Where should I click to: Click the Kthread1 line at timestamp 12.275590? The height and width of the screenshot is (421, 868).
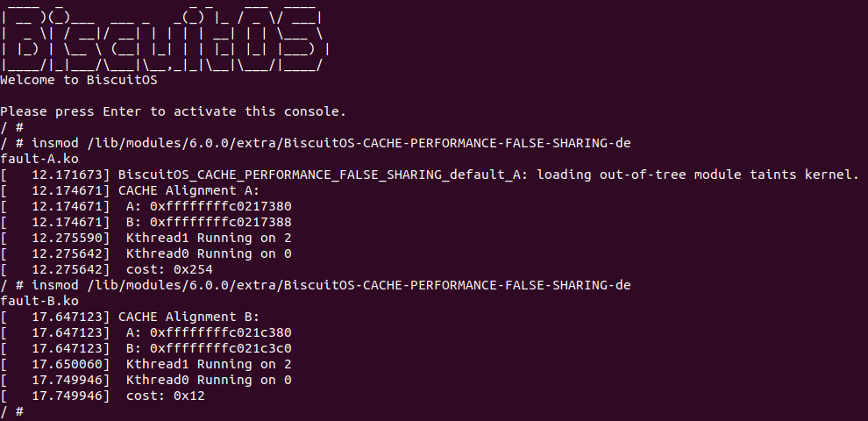click(209, 238)
